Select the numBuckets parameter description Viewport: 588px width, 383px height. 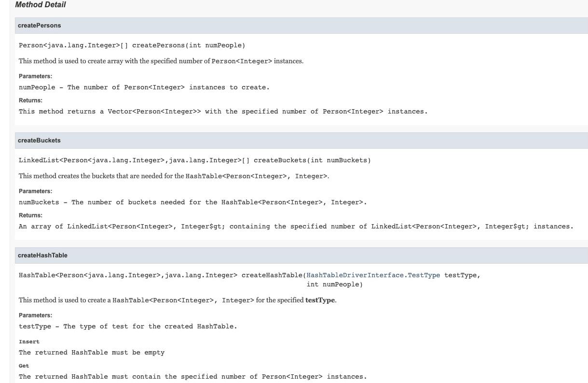[x=193, y=202]
